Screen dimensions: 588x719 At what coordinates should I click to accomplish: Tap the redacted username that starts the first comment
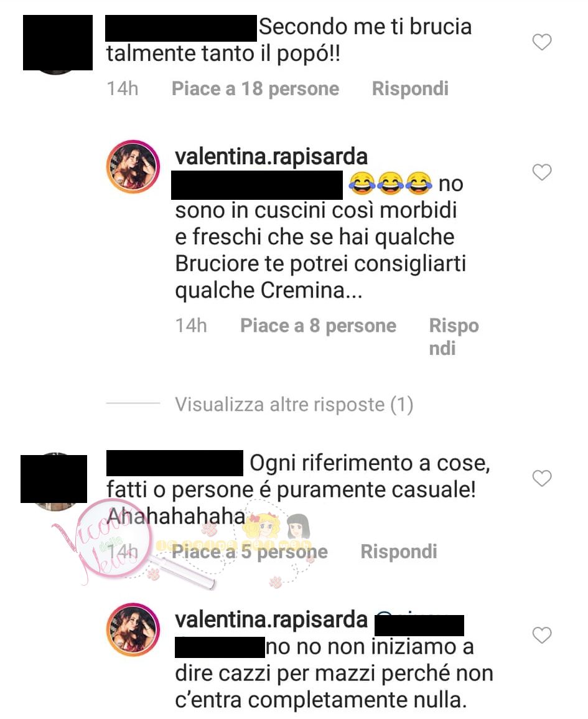[x=181, y=29]
